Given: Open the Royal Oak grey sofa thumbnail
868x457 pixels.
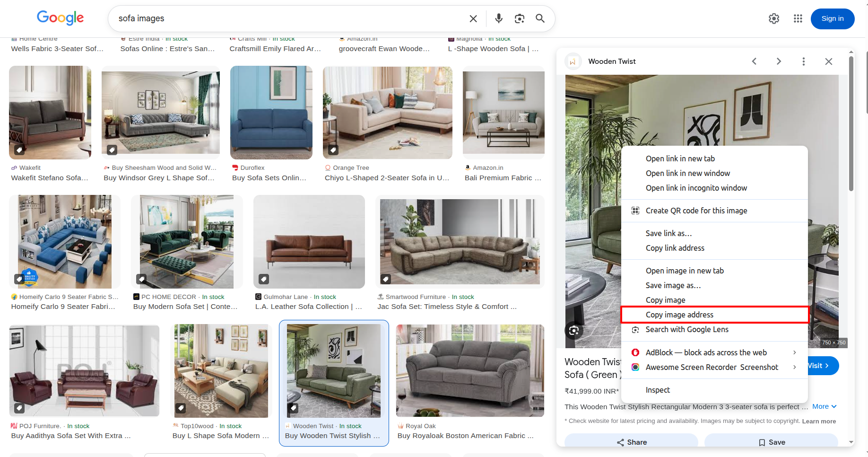Looking at the screenshot, I should click(x=470, y=370).
